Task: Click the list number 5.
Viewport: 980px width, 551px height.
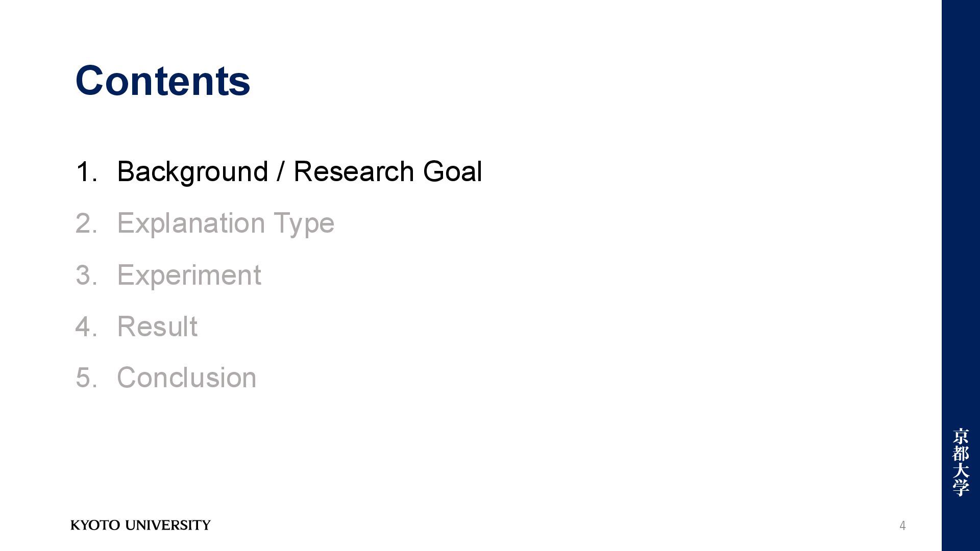Action: [x=86, y=378]
